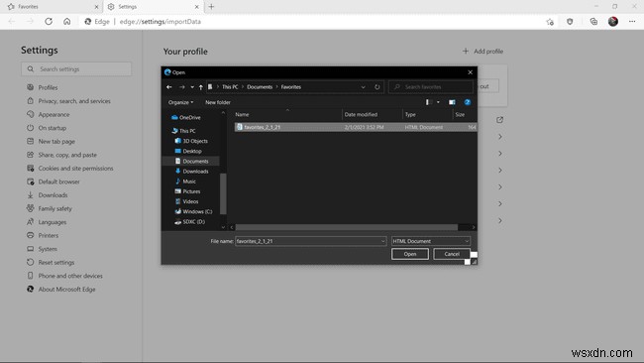Open the Organize dropdown menu
644x363 pixels.
click(x=180, y=102)
